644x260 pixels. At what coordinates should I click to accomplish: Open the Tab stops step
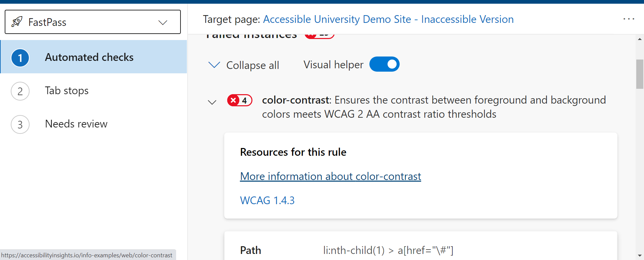click(x=67, y=90)
